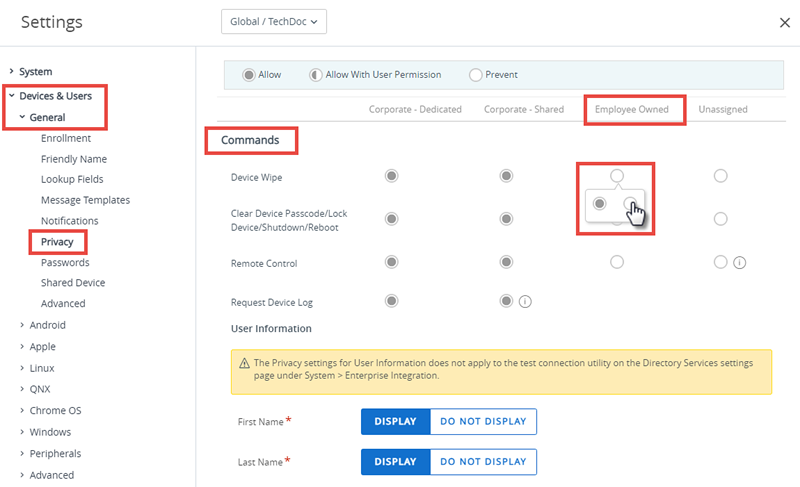Click the Commands section heading
The image size is (800, 487).
coord(250,140)
